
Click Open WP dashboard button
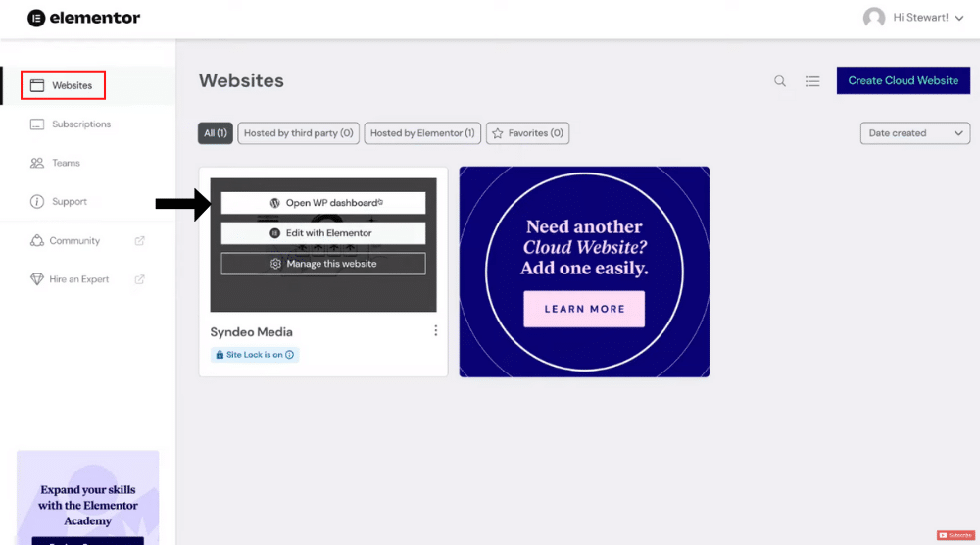tap(323, 203)
